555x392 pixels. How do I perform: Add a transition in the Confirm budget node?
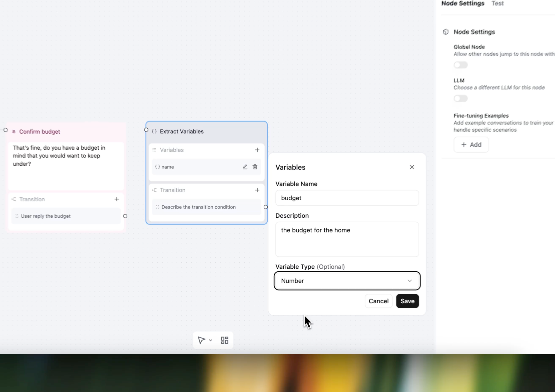[x=116, y=199]
